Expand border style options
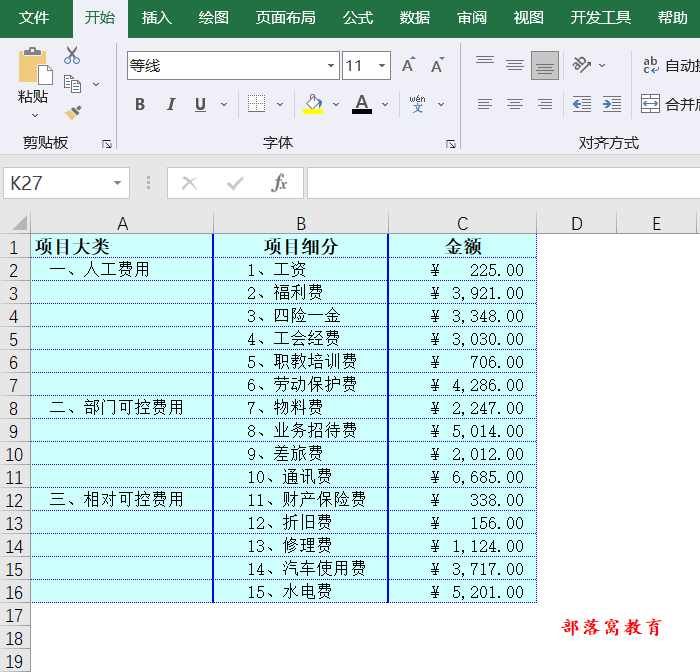The image size is (700, 672). tap(280, 104)
